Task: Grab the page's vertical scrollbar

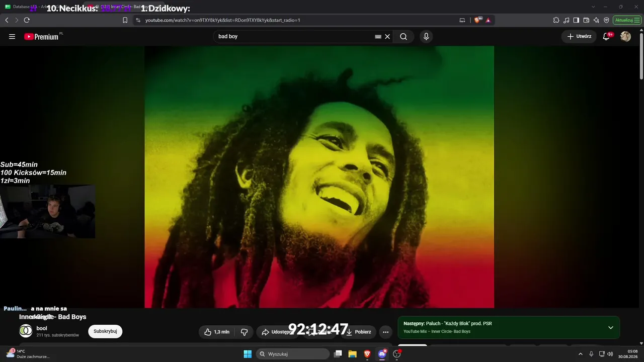Action: (x=641, y=55)
